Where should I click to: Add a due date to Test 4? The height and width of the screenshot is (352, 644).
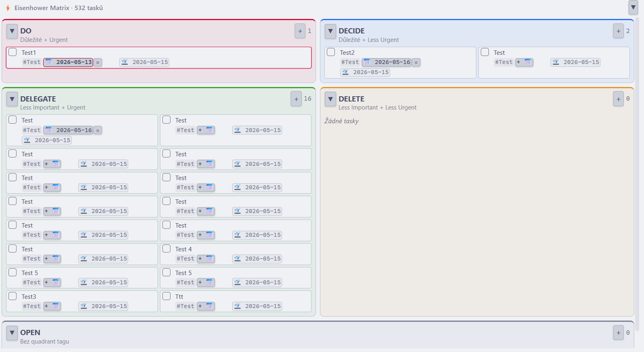206,259
